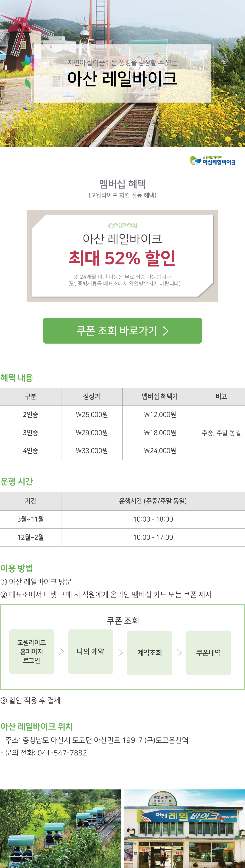The image size is (245, 868).
Task: Select the 2인승 row label
Action: click(30, 415)
